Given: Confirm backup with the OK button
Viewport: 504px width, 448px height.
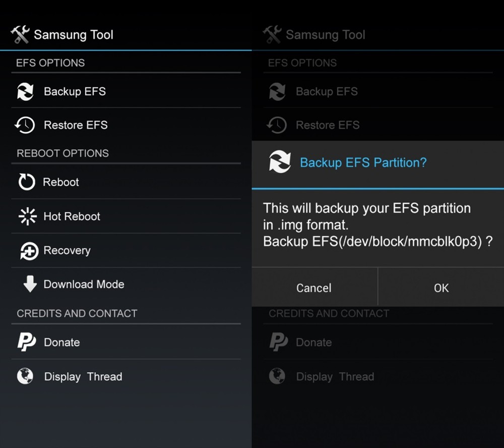Looking at the screenshot, I should 441,288.
